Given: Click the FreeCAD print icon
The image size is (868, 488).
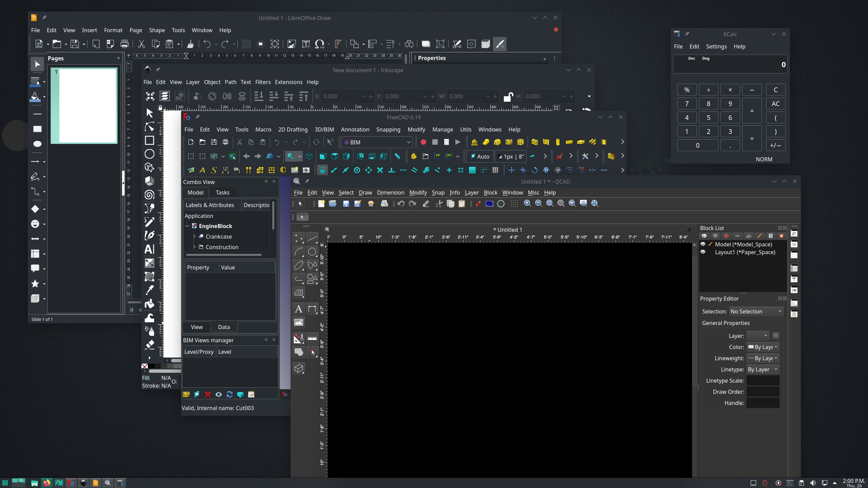Looking at the screenshot, I should coord(225,142).
